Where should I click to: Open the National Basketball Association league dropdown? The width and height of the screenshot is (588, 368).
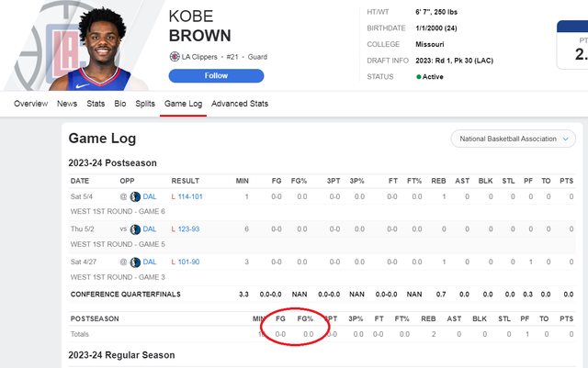513,139
